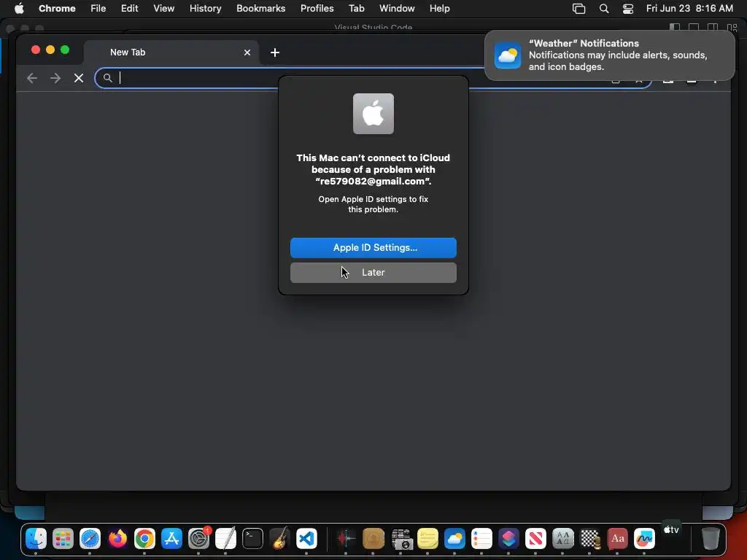Open the Tab menu
The image size is (747, 560).
(356, 9)
